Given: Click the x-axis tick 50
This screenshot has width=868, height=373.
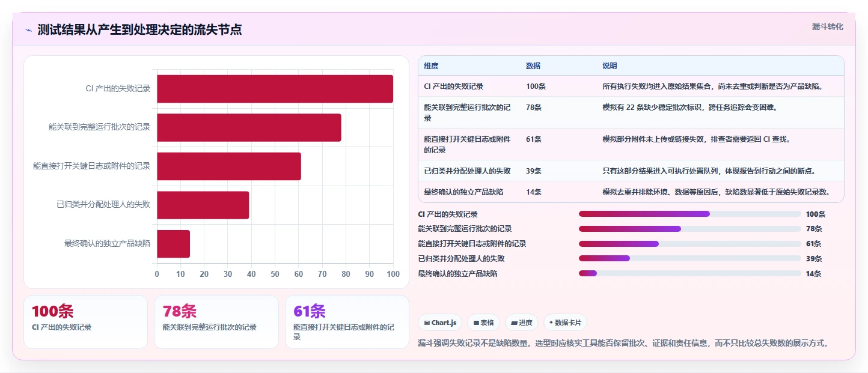Looking at the screenshot, I should (x=275, y=274).
